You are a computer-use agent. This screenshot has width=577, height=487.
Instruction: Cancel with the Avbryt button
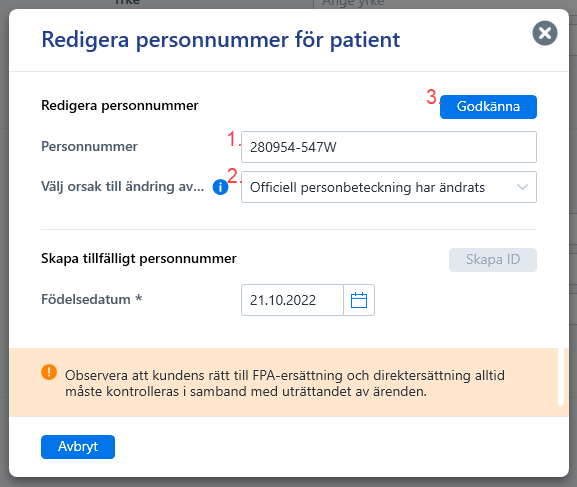click(78, 447)
